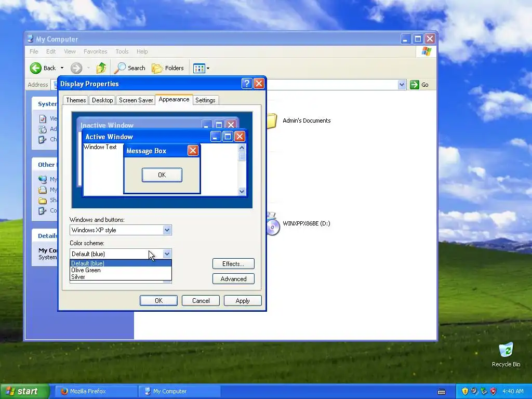
Task: Click Cancel in Display Properties
Action: [x=201, y=301]
